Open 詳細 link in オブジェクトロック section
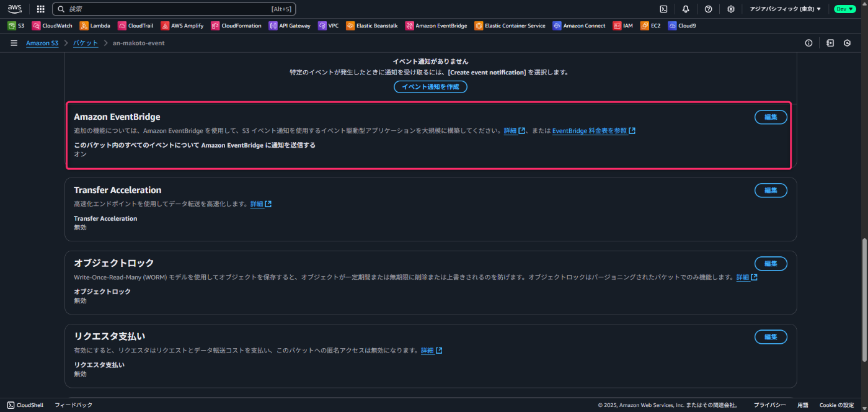 (746, 277)
